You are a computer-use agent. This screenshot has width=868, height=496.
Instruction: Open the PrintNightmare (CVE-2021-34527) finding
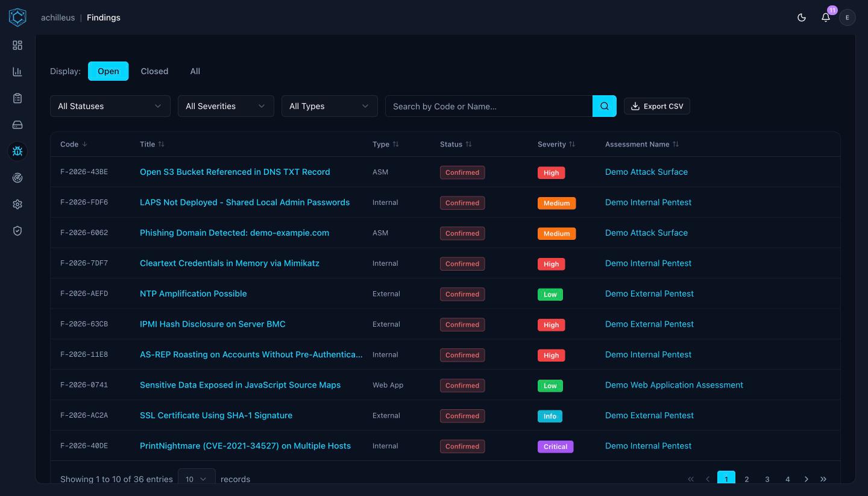[245, 446]
